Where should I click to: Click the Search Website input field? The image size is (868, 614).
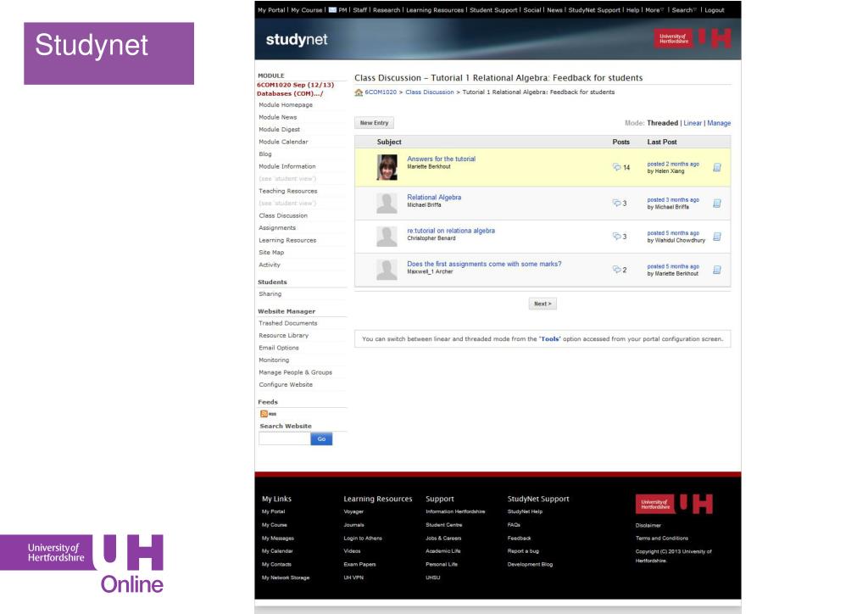pos(285,439)
